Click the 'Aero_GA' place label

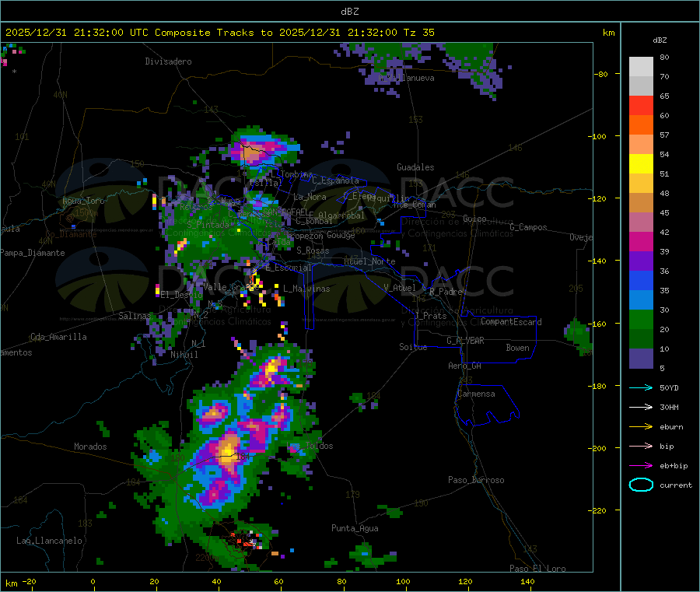tap(464, 366)
